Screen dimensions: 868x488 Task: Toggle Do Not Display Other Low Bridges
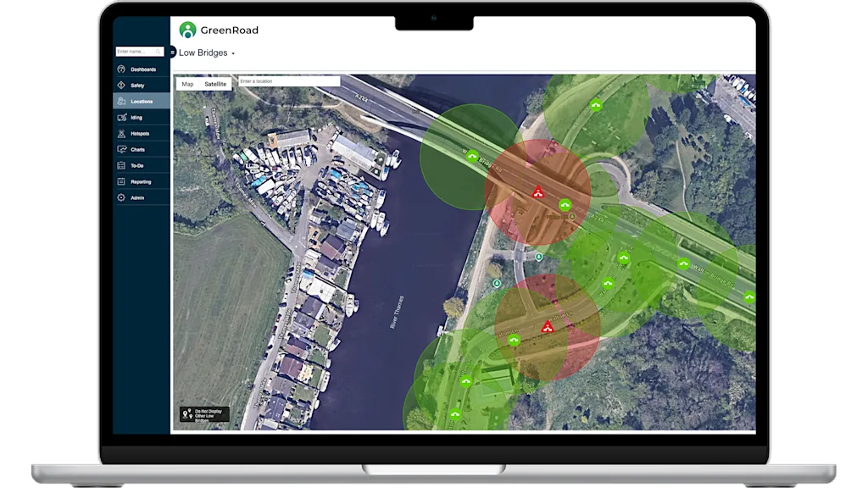click(204, 414)
